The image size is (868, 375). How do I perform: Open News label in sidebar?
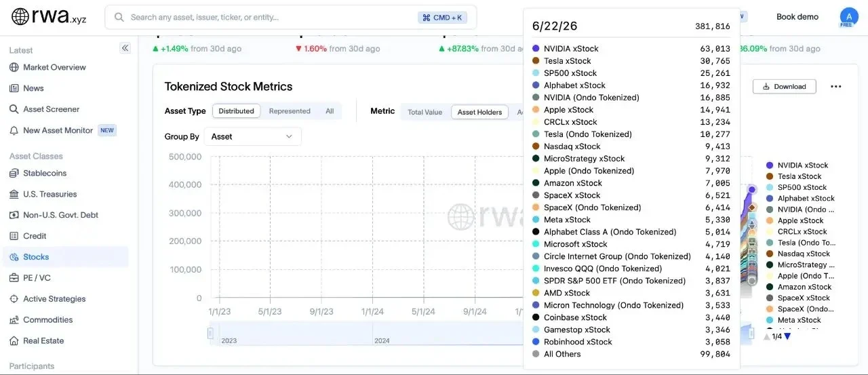tap(33, 88)
